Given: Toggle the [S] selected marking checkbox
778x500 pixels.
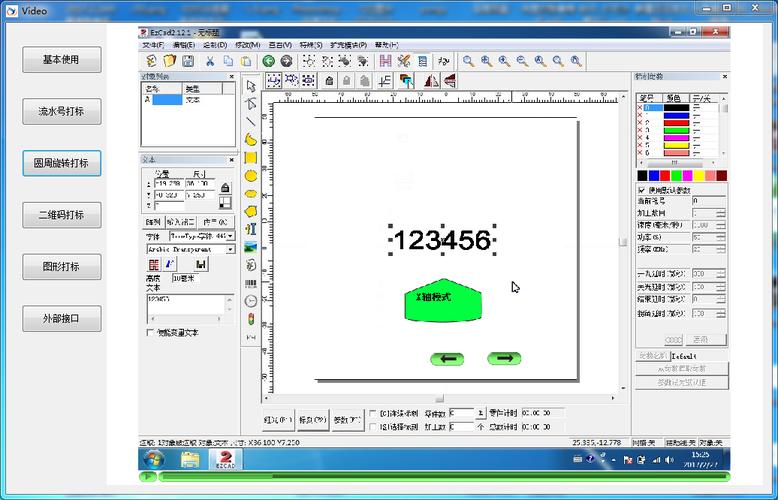Looking at the screenshot, I should (x=373, y=427).
